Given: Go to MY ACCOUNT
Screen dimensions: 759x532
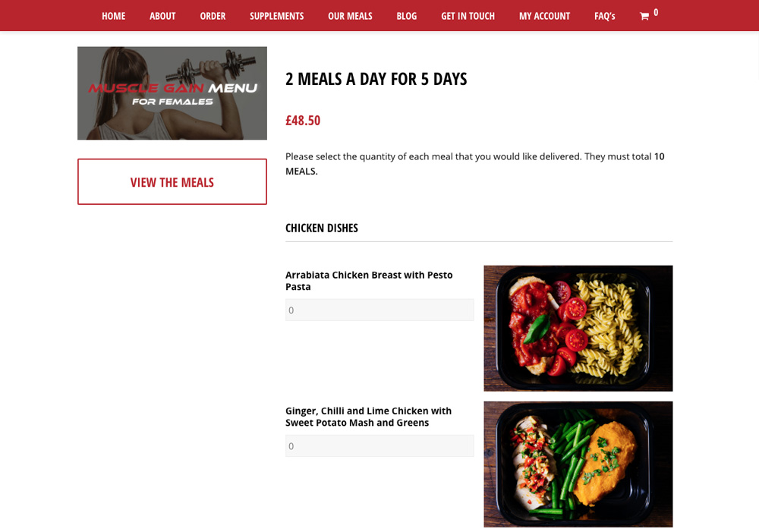Looking at the screenshot, I should pyautogui.click(x=544, y=16).
